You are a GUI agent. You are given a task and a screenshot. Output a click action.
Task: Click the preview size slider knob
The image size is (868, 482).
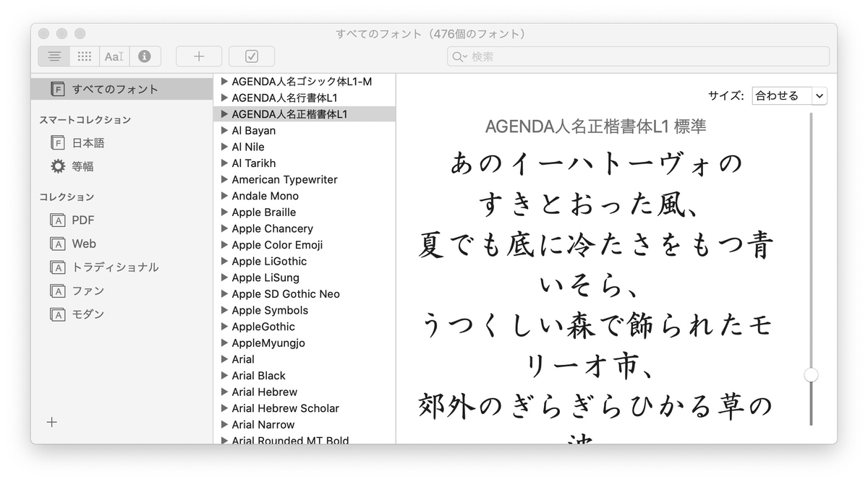coord(811,374)
